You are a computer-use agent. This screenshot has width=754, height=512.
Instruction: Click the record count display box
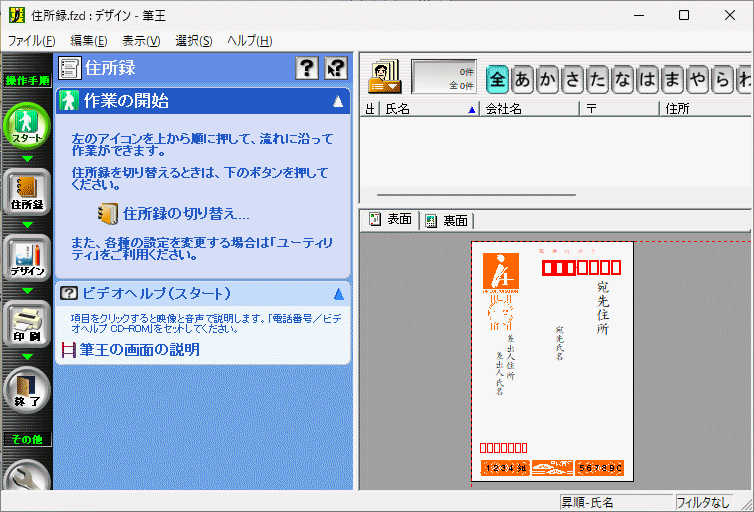point(444,76)
